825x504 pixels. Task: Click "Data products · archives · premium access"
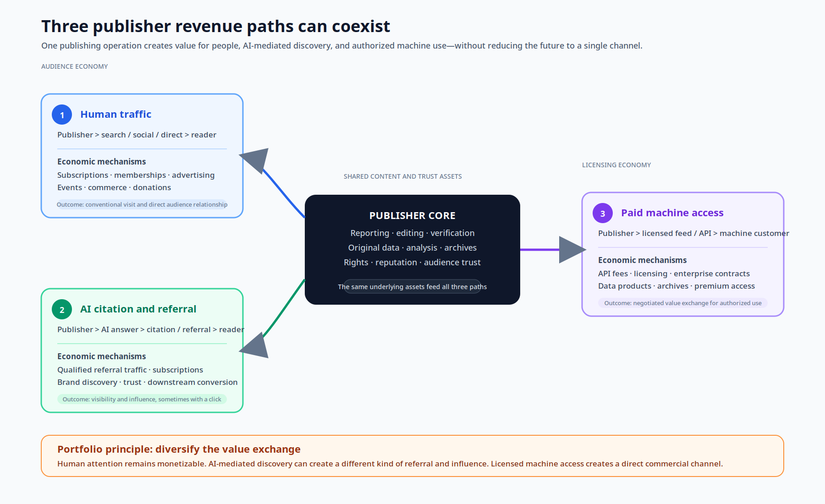tap(676, 286)
